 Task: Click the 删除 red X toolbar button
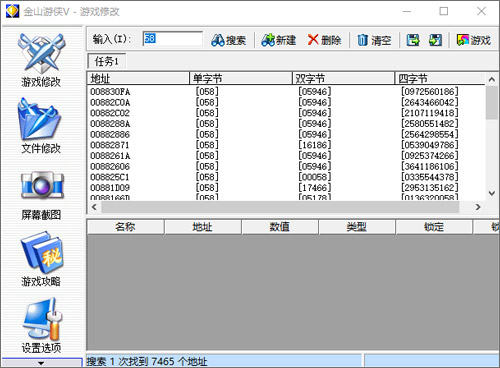pos(324,40)
